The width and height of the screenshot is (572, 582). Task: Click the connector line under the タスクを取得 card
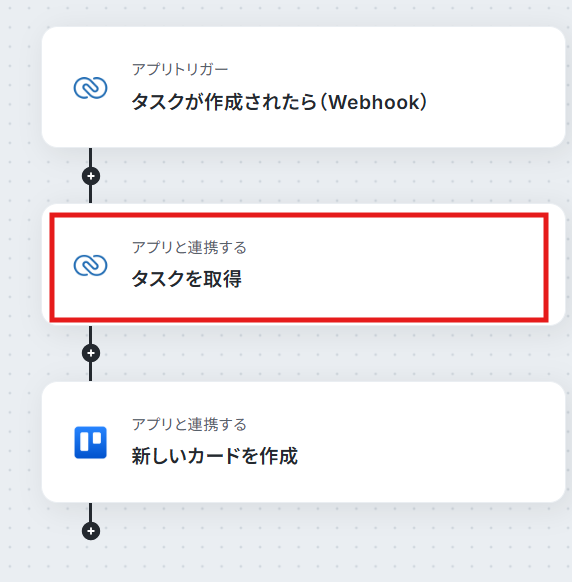(x=91, y=335)
